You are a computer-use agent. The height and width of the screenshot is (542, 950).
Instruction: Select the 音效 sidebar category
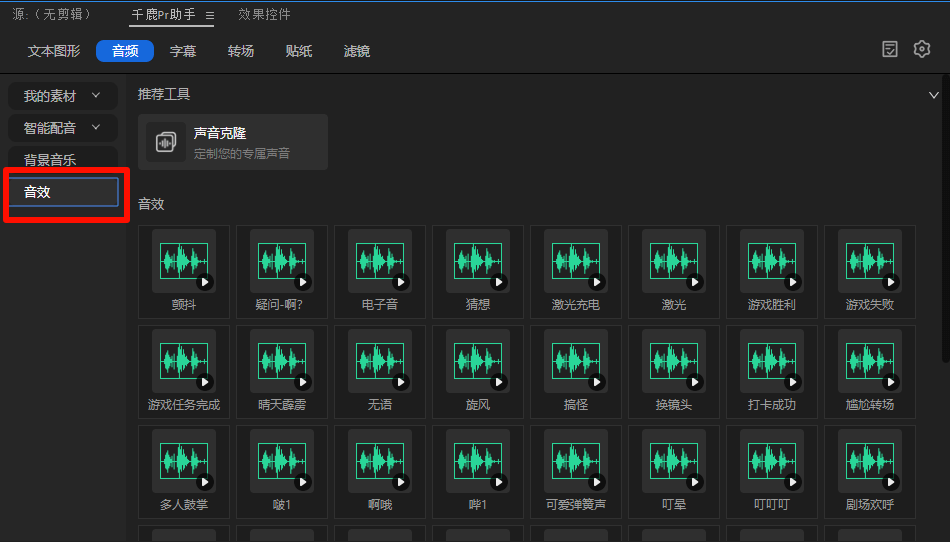63,192
